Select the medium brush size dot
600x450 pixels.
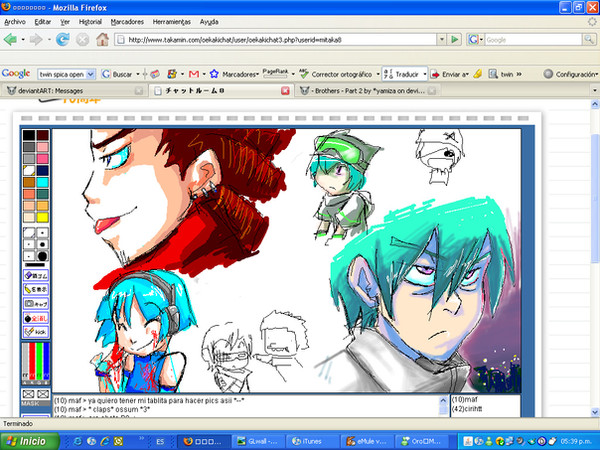(42, 244)
